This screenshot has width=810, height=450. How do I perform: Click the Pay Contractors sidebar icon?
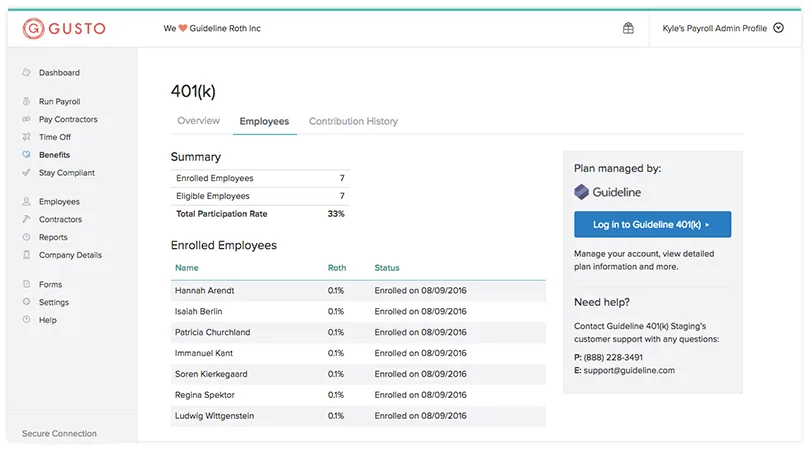[26, 119]
